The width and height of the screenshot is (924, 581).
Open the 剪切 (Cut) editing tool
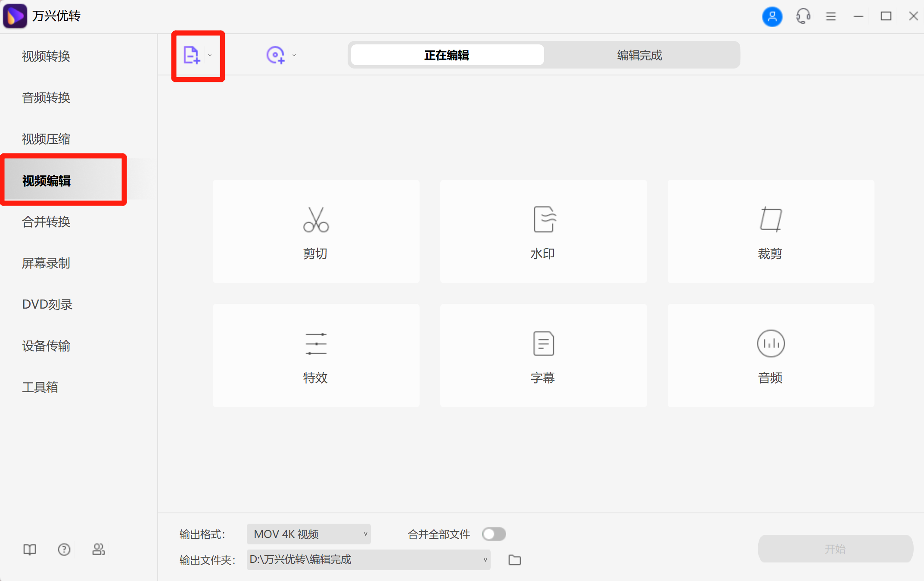[x=316, y=231]
